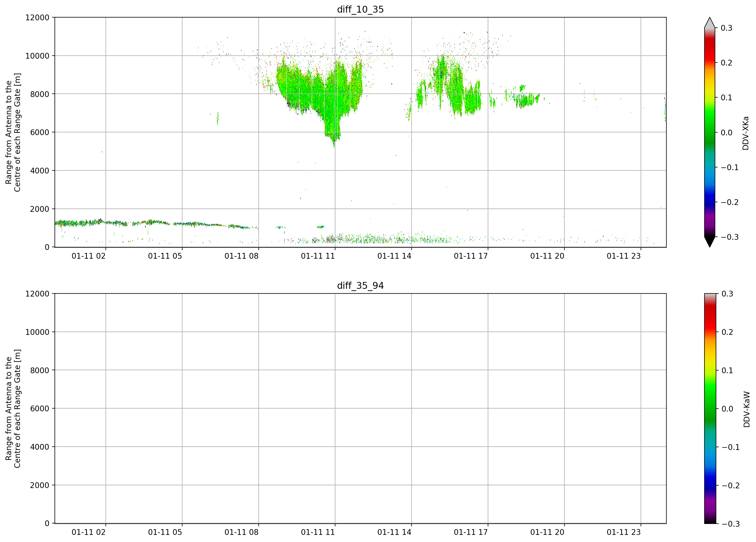Click the "diff_35_94" plot title
The height and width of the screenshot is (542, 756).
pyautogui.click(x=360, y=286)
